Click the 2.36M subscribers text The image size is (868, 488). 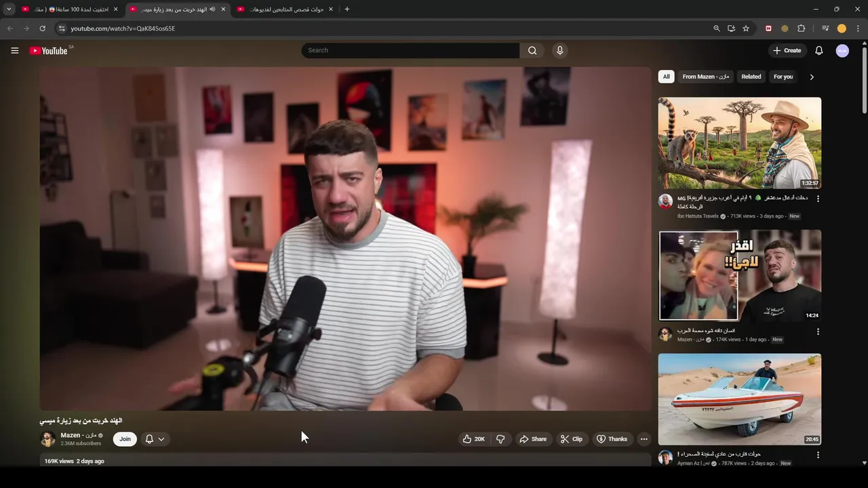pos(81,443)
